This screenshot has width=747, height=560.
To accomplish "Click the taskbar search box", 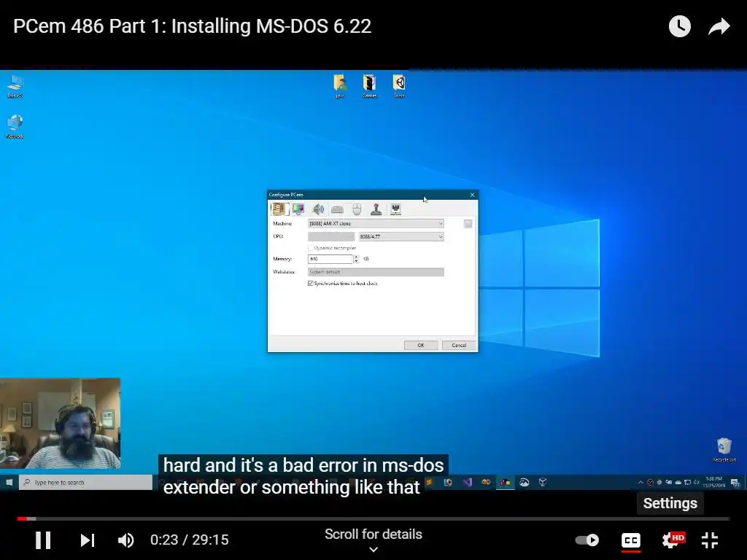I will pyautogui.click(x=86, y=483).
